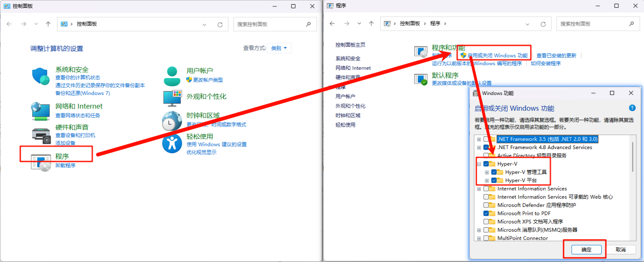Enable the Internet Information Services checkbox
This screenshot has height=262, width=644.
point(486,189)
